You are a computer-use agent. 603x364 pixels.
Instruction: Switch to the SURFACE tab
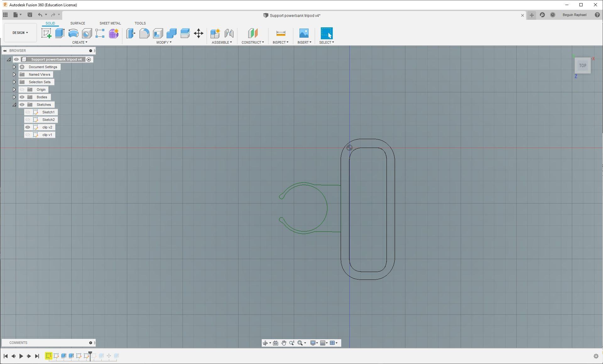[x=78, y=23]
